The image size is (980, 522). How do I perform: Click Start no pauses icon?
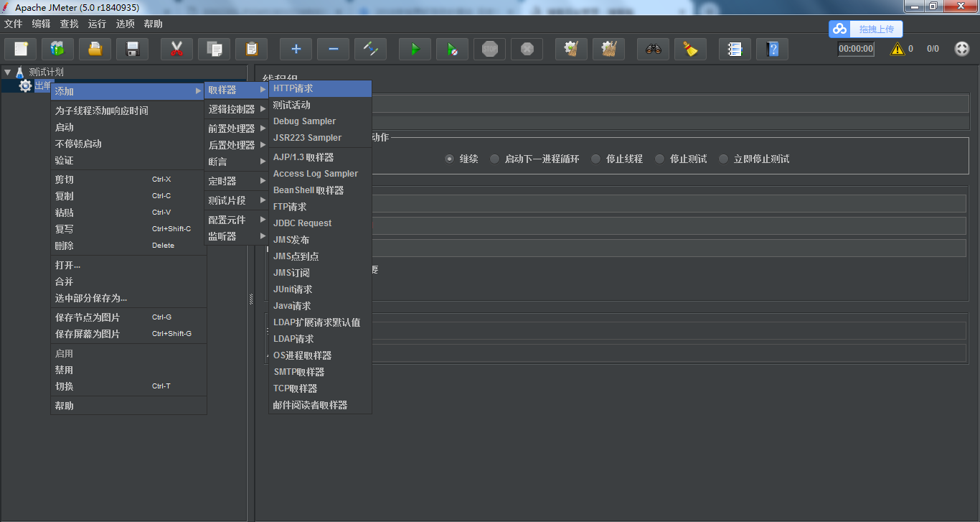tap(452, 49)
